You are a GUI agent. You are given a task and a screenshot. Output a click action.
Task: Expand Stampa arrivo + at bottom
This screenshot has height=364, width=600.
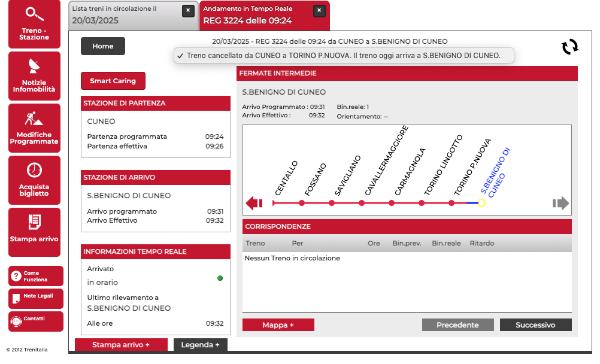[x=121, y=345]
